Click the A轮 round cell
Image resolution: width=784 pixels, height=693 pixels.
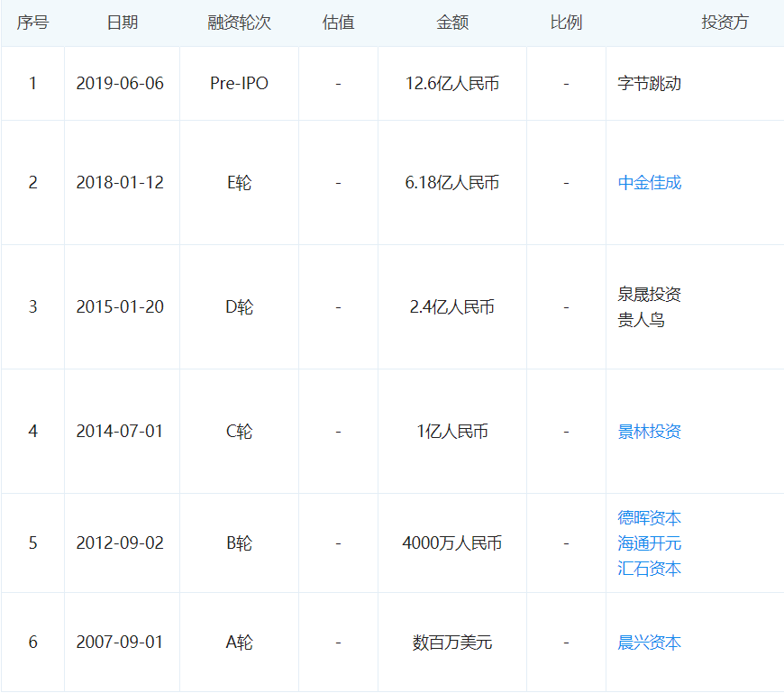pos(239,642)
